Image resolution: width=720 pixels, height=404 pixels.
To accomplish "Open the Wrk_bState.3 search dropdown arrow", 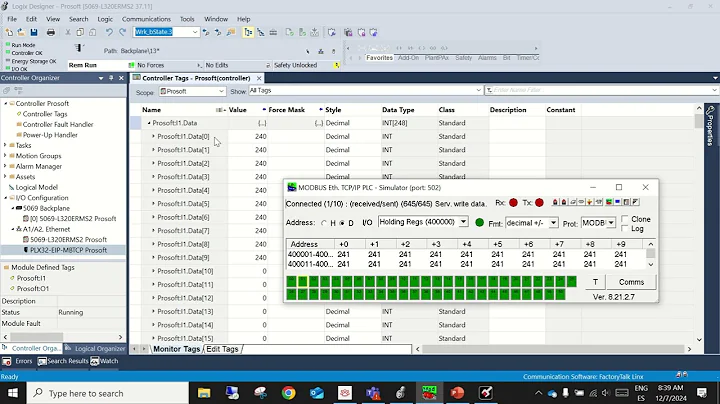I will 195,32.
